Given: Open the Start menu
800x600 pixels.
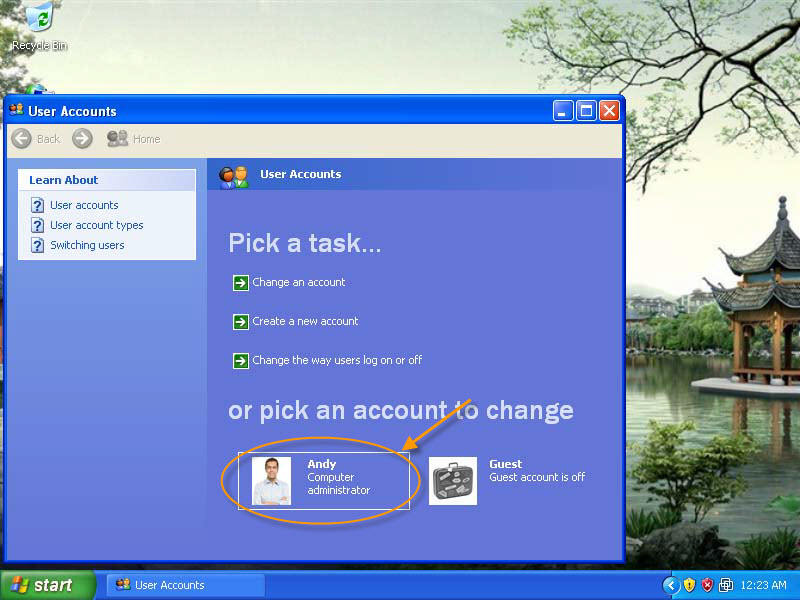Looking at the screenshot, I should tap(47, 585).
